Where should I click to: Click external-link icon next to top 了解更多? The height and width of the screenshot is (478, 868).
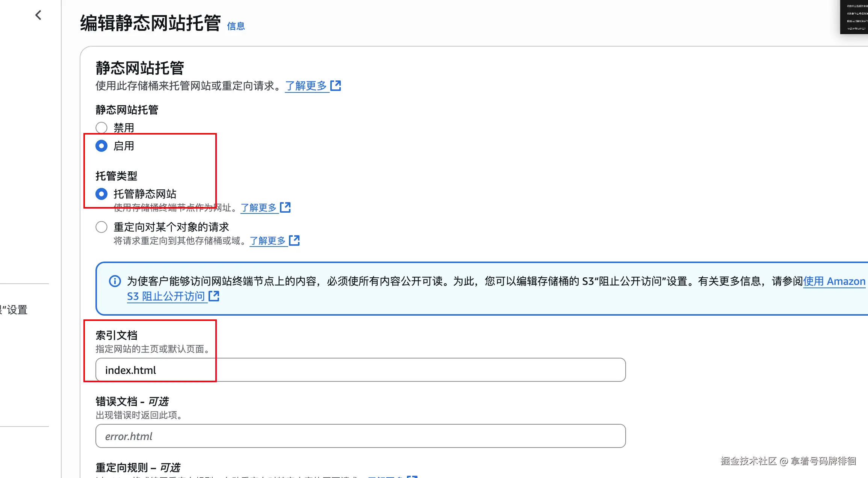(x=336, y=86)
